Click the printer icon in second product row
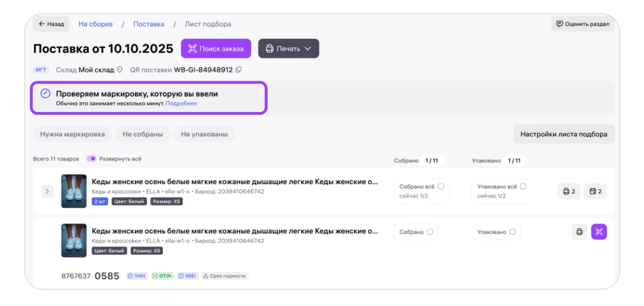 tap(579, 232)
